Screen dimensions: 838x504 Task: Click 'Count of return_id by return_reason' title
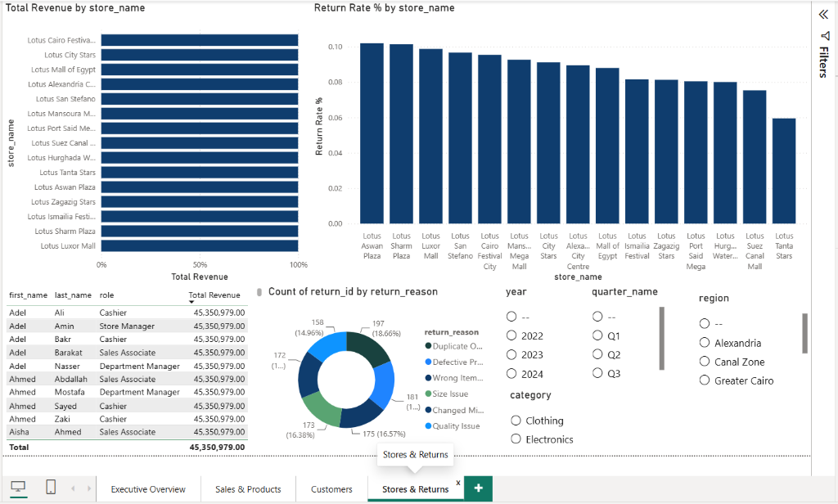click(x=353, y=291)
